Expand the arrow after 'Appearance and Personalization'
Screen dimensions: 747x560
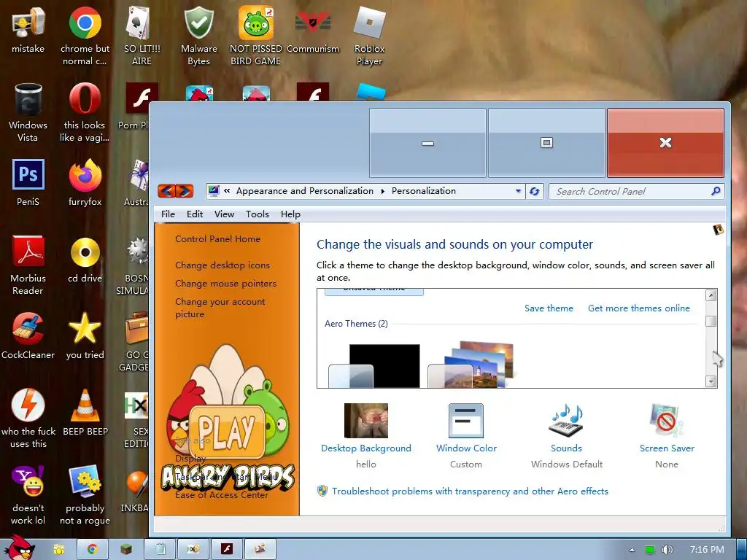382,191
